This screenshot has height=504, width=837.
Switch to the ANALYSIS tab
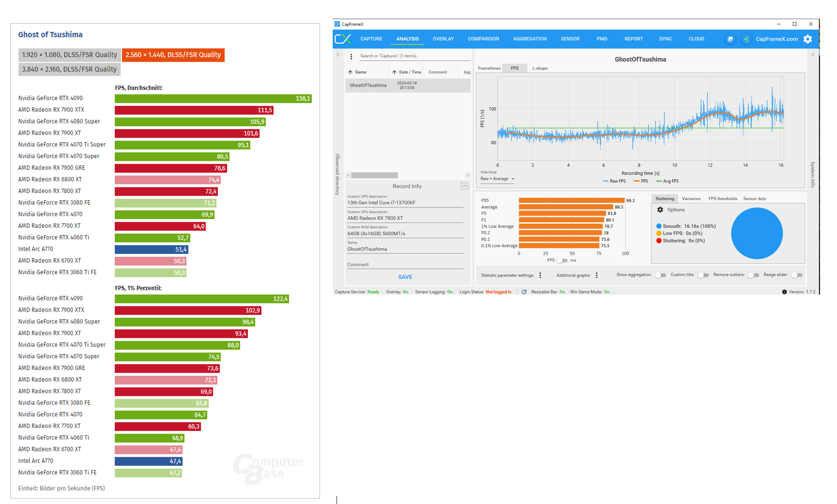pos(407,39)
